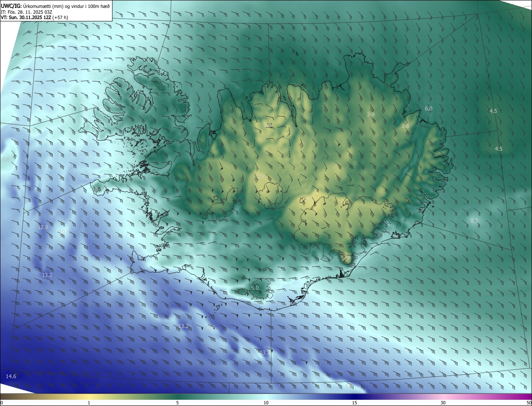Image resolution: width=532 pixels, height=406 pixels.
Task: Click the 'VT: Sun. 30.11.2025 12Z (+57 h)' line
Action: click(34, 17)
